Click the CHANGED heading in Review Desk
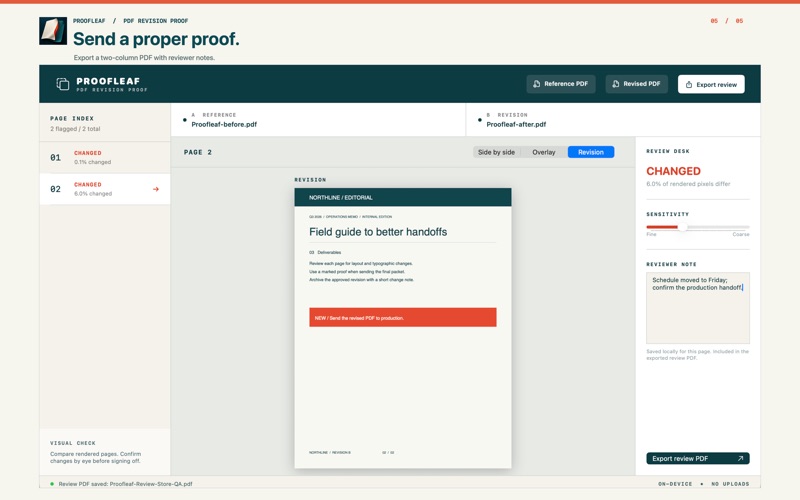Image resolution: width=800 pixels, height=500 pixels. pos(673,171)
